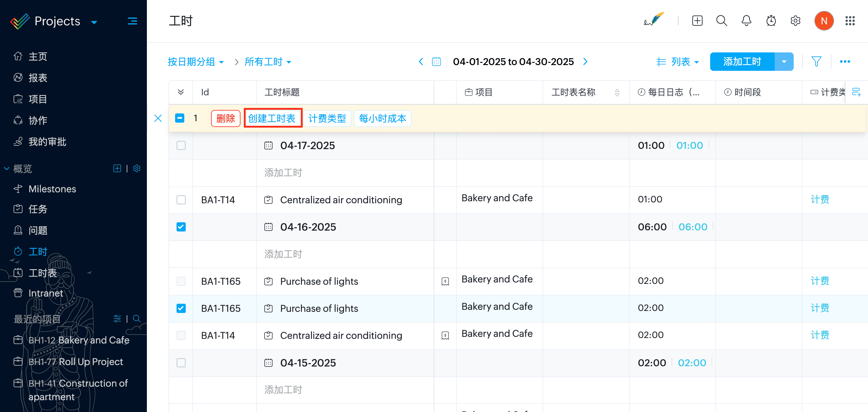The height and width of the screenshot is (412, 868).
Task: Check the 04-17-2025 date group checkbox
Action: pyautogui.click(x=181, y=145)
